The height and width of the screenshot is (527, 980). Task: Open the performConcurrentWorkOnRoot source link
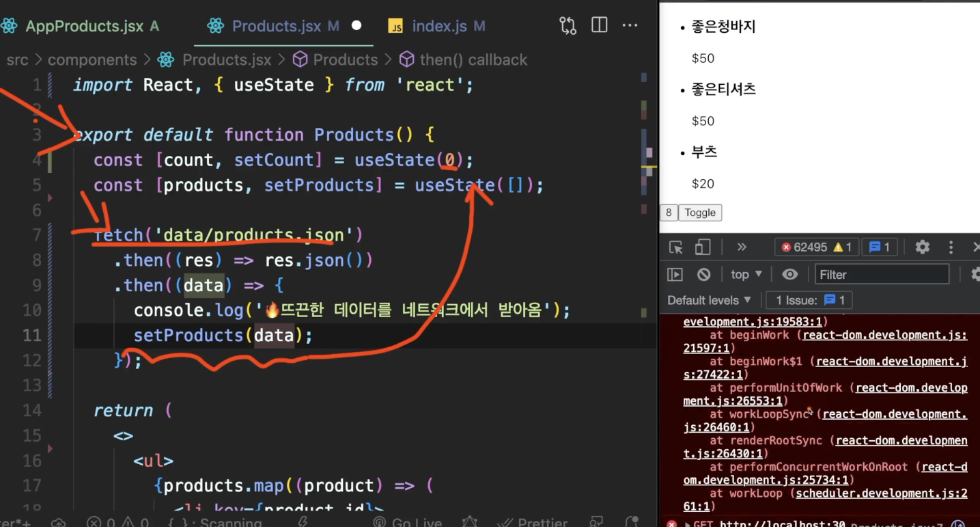click(825, 473)
